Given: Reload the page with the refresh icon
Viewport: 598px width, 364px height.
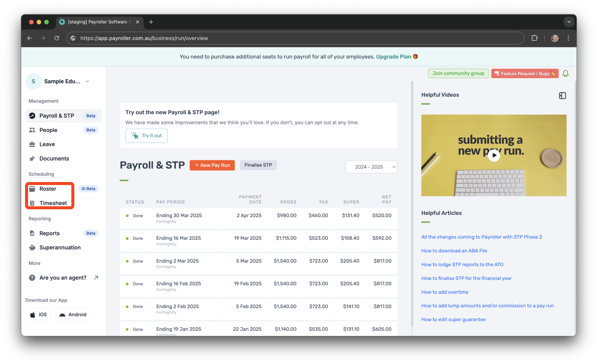Looking at the screenshot, I should tap(57, 38).
